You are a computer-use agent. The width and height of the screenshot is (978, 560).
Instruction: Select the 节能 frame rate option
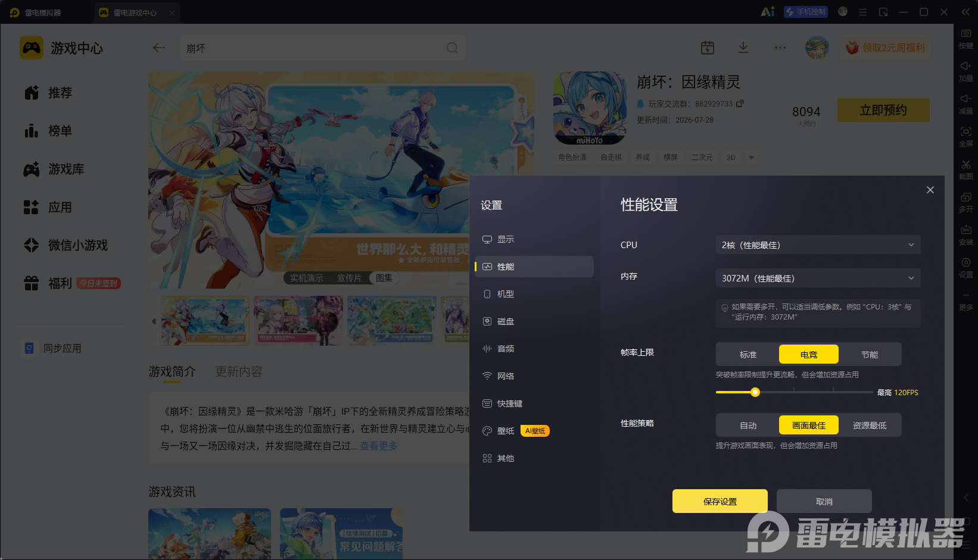pos(870,355)
